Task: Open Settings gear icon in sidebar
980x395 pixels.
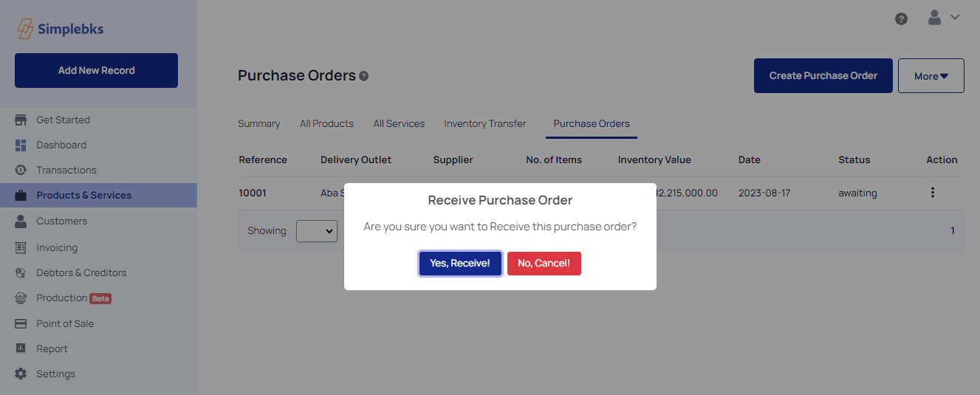Action: click(x=21, y=374)
